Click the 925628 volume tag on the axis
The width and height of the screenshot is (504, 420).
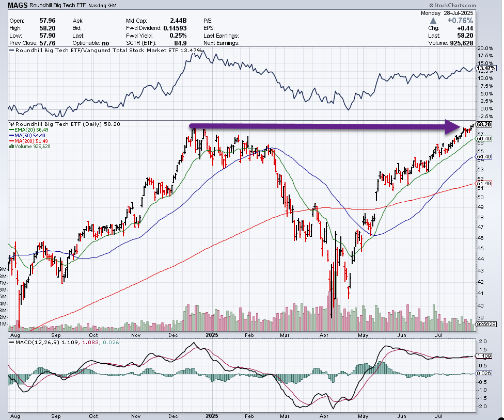pos(485,325)
